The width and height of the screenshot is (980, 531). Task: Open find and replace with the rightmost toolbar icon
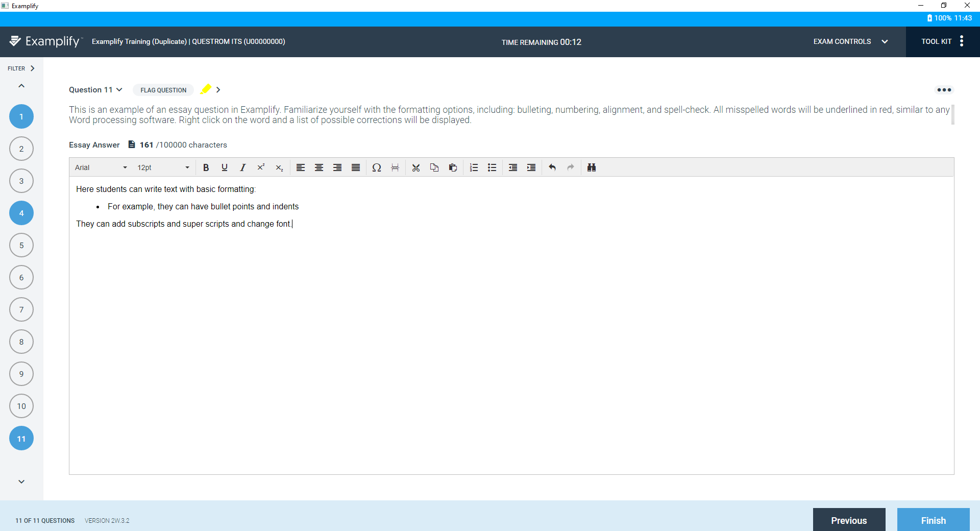(591, 167)
